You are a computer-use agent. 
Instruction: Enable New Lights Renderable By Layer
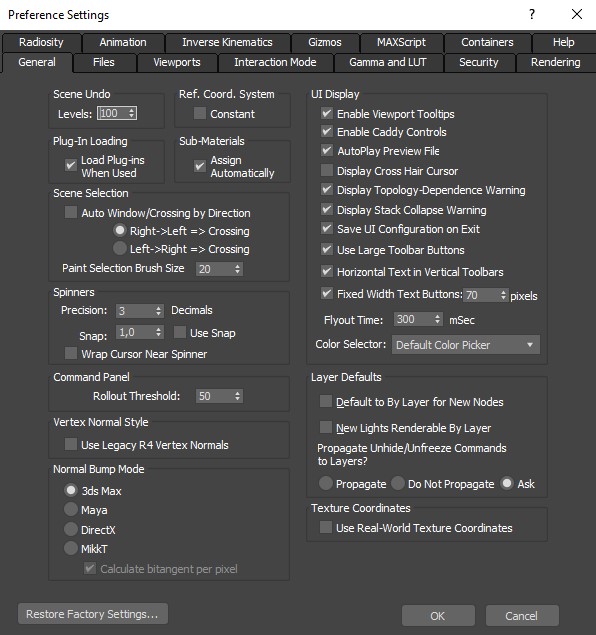click(x=326, y=427)
